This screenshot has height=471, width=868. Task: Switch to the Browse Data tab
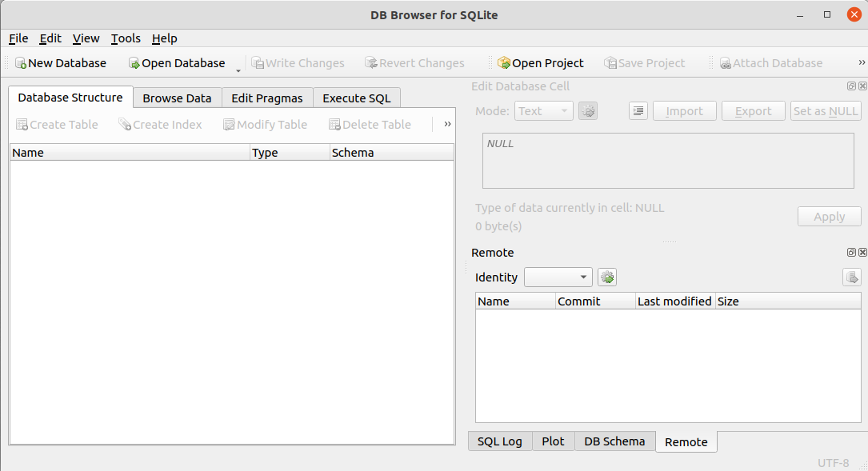tap(177, 98)
